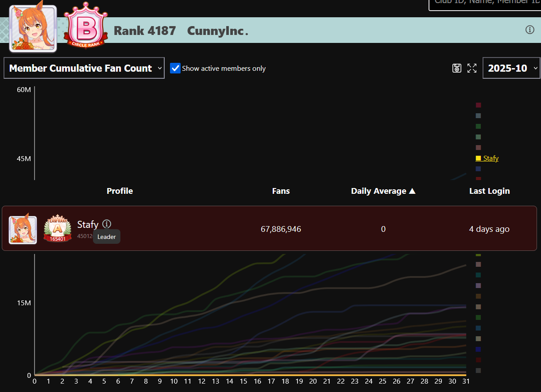Image resolution: width=541 pixels, height=392 pixels.
Task: Click the fan count 67,886,946
Action: (281, 229)
